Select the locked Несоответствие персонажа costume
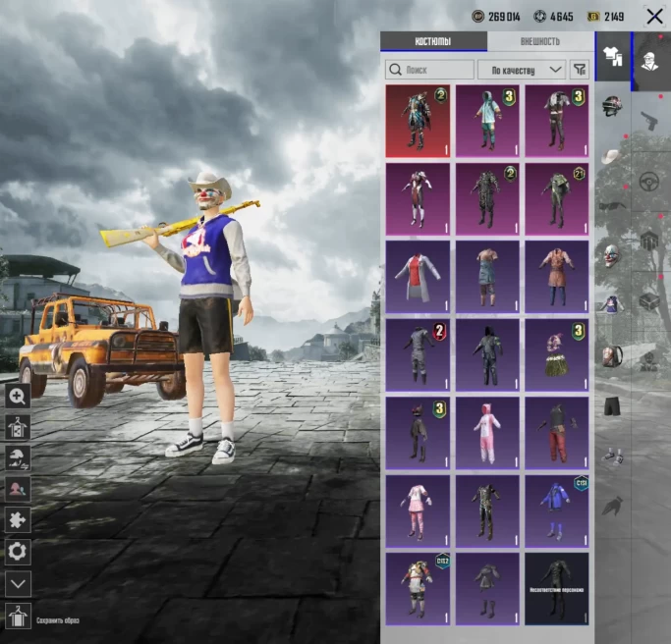The width and height of the screenshot is (671, 644). pyautogui.click(x=557, y=589)
